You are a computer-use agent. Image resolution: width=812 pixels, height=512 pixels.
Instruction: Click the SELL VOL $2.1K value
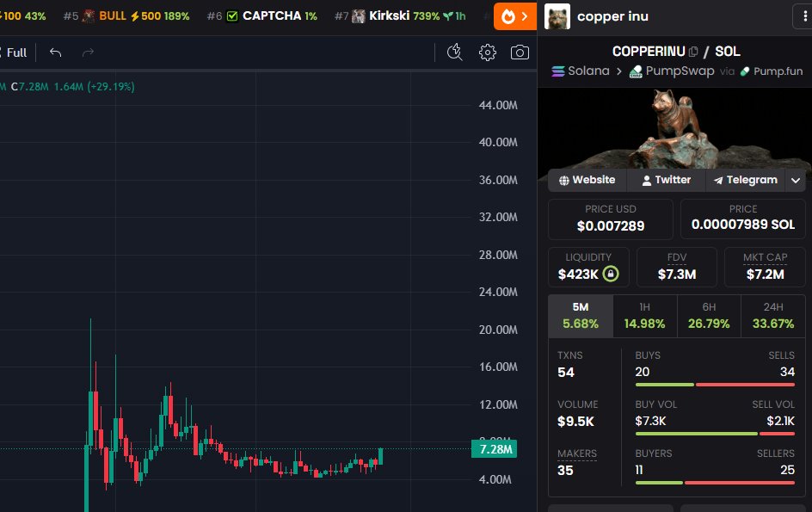(781, 422)
